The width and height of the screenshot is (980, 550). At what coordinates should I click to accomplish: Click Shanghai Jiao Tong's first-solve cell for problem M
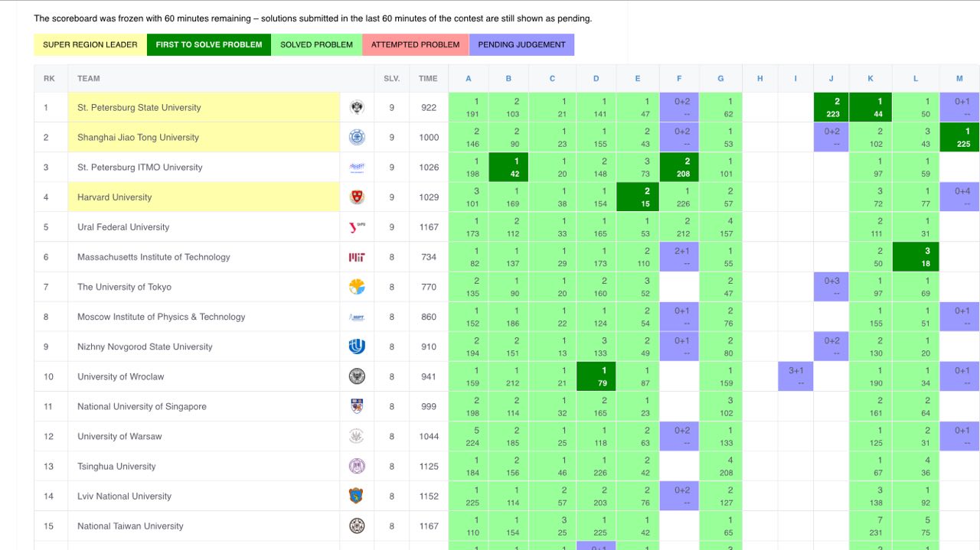point(961,138)
